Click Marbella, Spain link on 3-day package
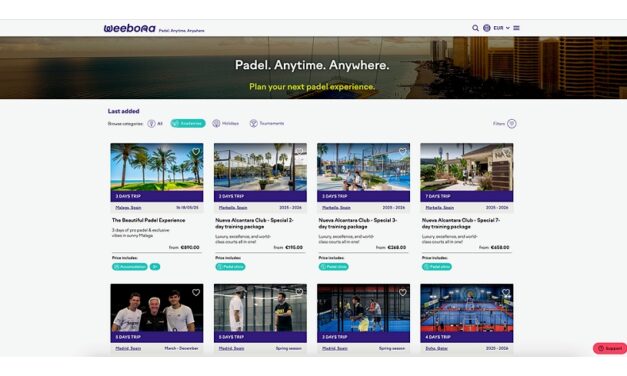Viewport: 627px width, 376px height. pos(336,208)
